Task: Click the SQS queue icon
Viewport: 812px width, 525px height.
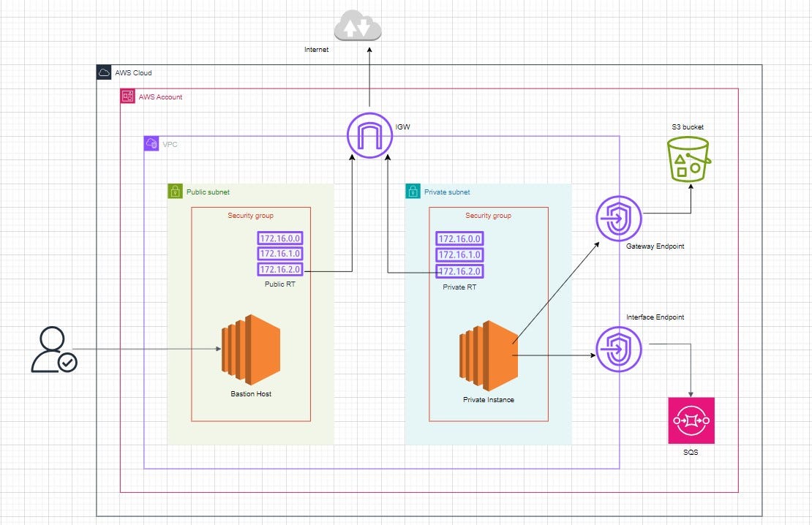Action: [x=691, y=420]
